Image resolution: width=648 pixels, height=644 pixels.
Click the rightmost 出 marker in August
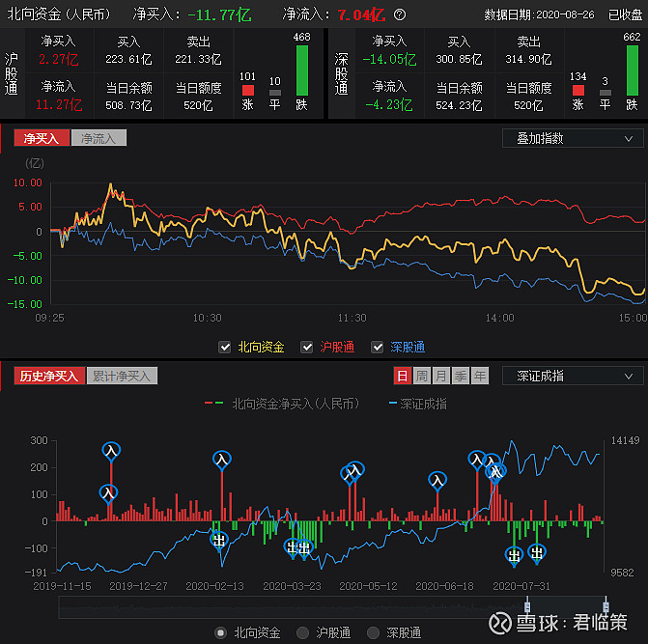tap(537, 552)
